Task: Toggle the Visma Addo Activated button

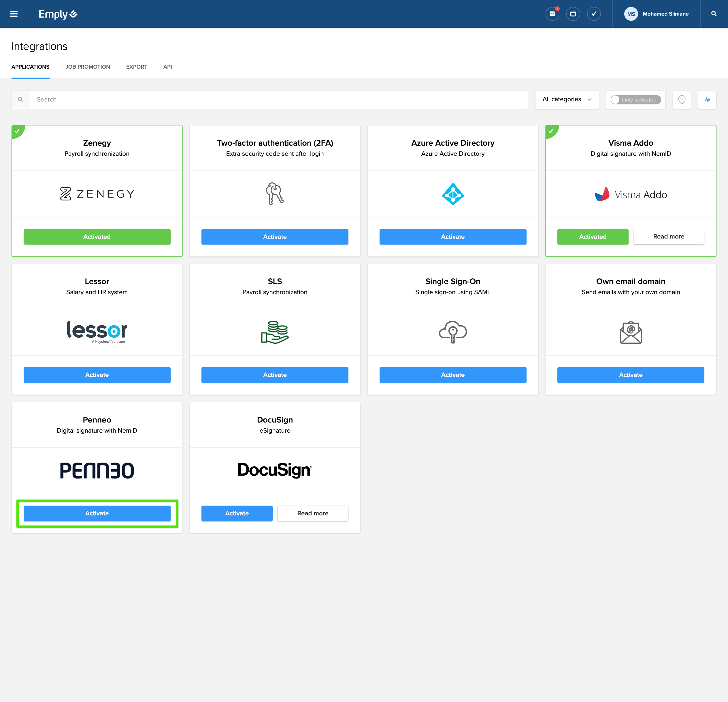Action: click(x=593, y=237)
